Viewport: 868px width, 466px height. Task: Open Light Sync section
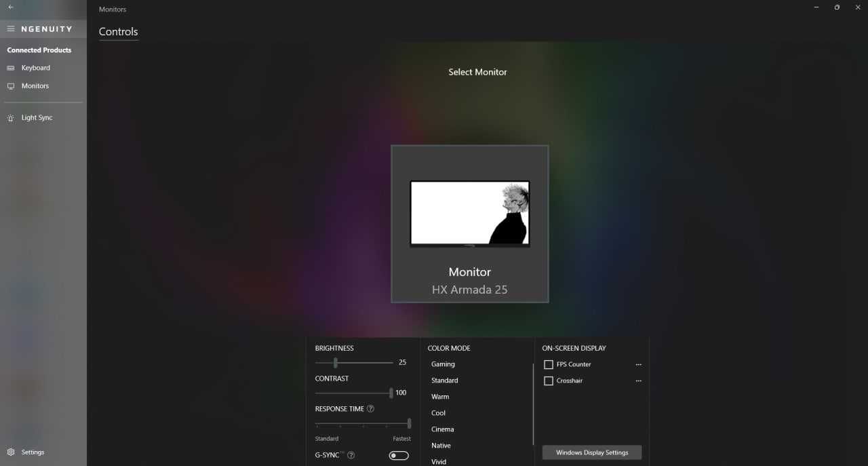point(37,118)
